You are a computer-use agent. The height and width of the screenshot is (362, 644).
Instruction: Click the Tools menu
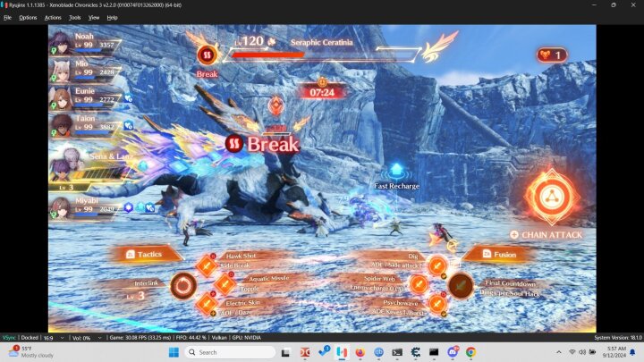coord(74,17)
